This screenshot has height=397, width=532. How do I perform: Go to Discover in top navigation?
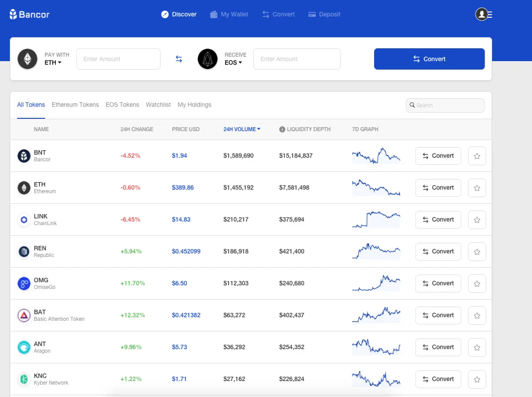point(179,14)
